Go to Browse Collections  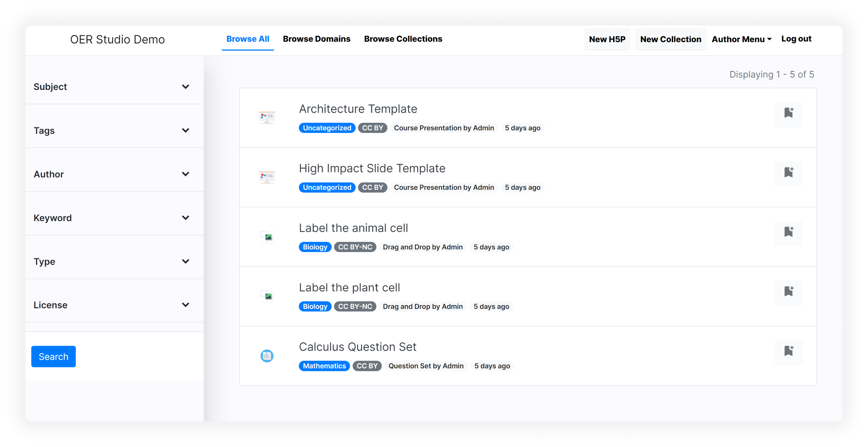pyautogui.click(x=403, y=39)
